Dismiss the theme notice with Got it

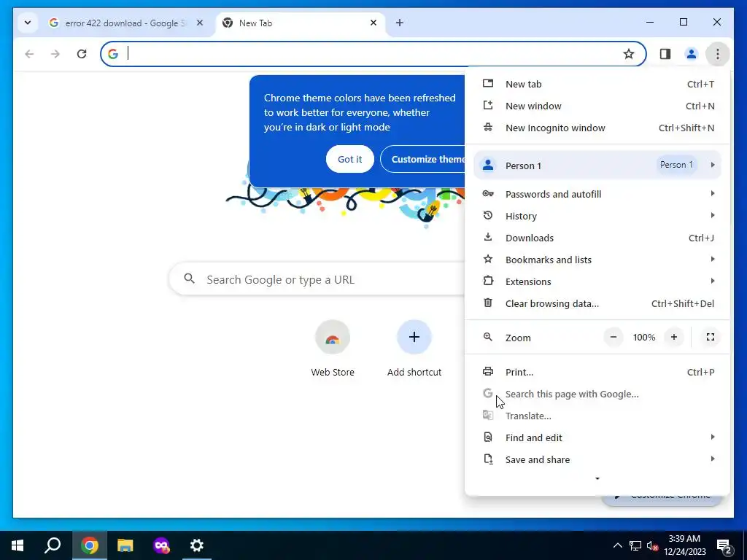click(x=349, y=160)
